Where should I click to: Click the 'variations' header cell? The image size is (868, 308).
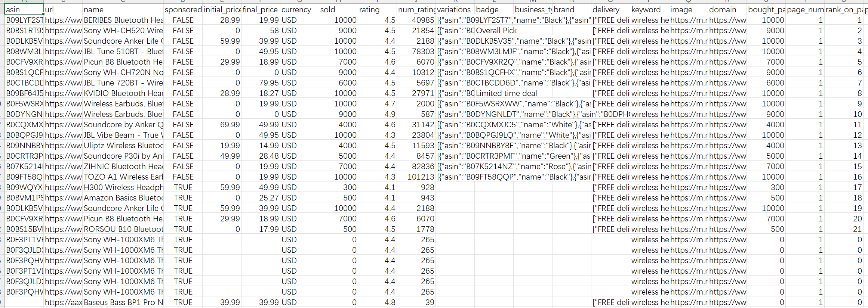pos(455,9)
